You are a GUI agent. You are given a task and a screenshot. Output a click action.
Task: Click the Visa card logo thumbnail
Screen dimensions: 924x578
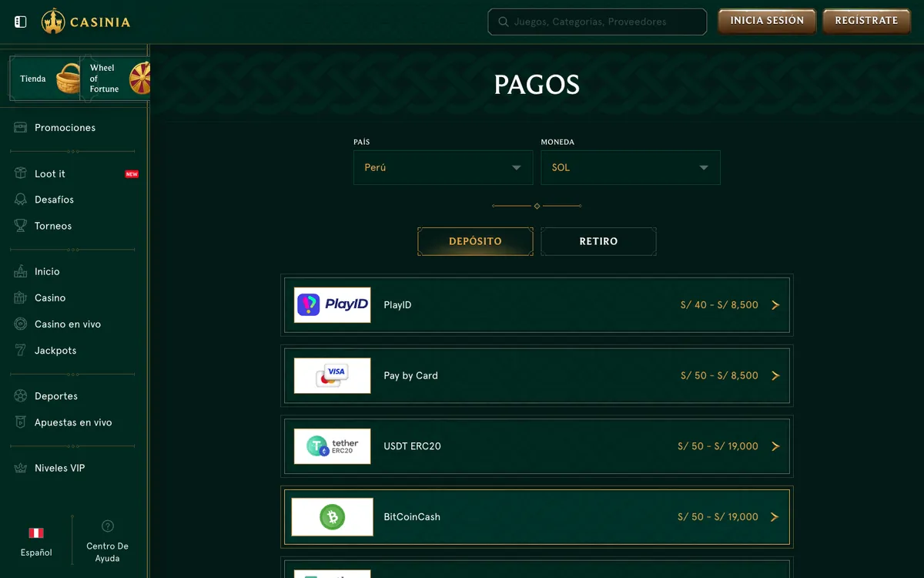332,375
